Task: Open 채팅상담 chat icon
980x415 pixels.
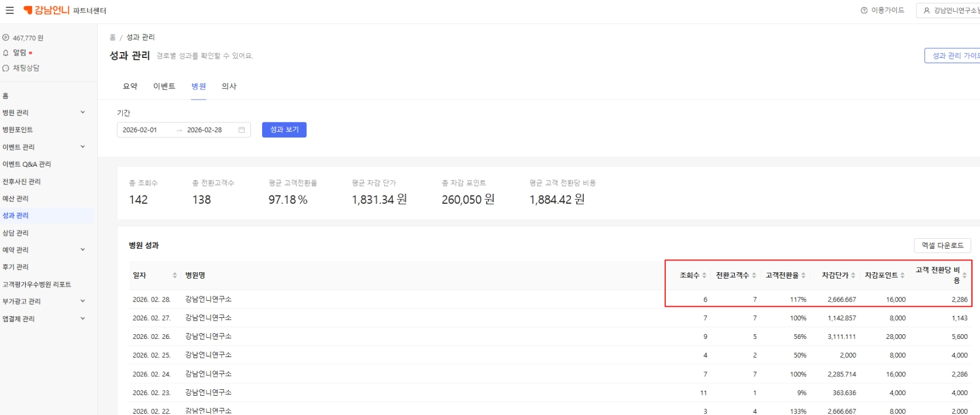Action: [6, 68]
